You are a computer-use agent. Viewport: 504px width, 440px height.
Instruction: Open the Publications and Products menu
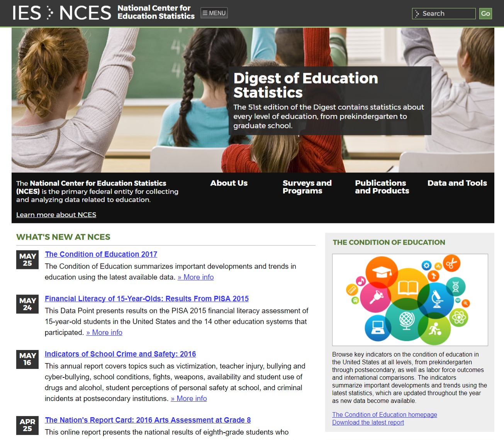pyautogui.click(x=382, y=187)
